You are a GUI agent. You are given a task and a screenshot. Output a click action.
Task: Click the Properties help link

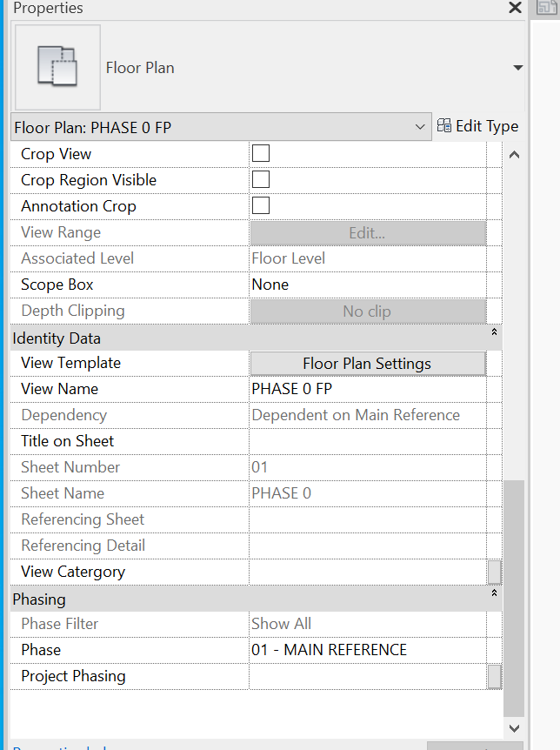[52, 747]
